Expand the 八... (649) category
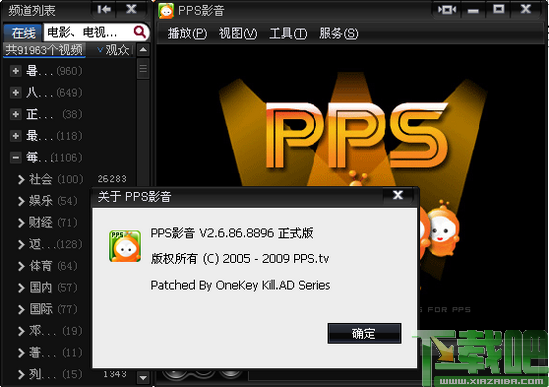Screen dimensions: 549x387 point(15,93)
